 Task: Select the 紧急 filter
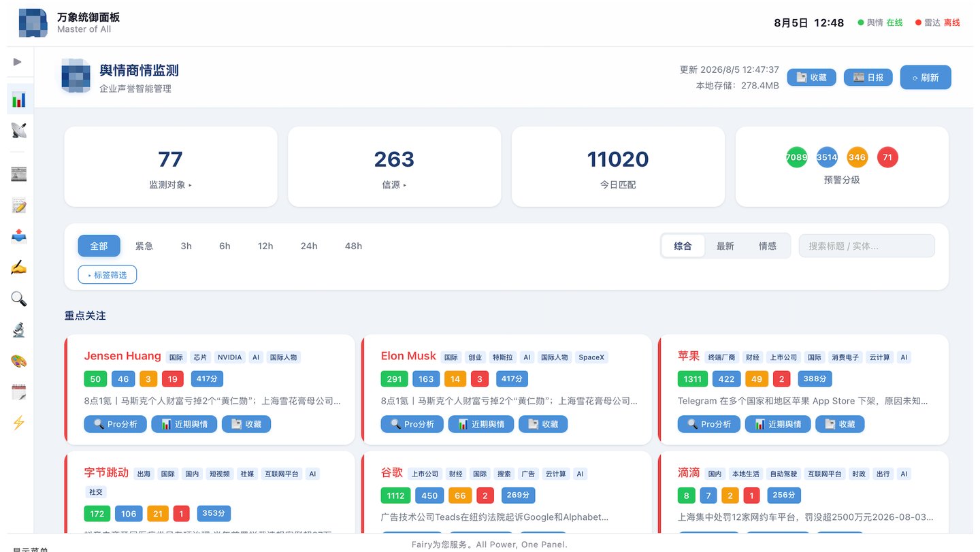144,246
